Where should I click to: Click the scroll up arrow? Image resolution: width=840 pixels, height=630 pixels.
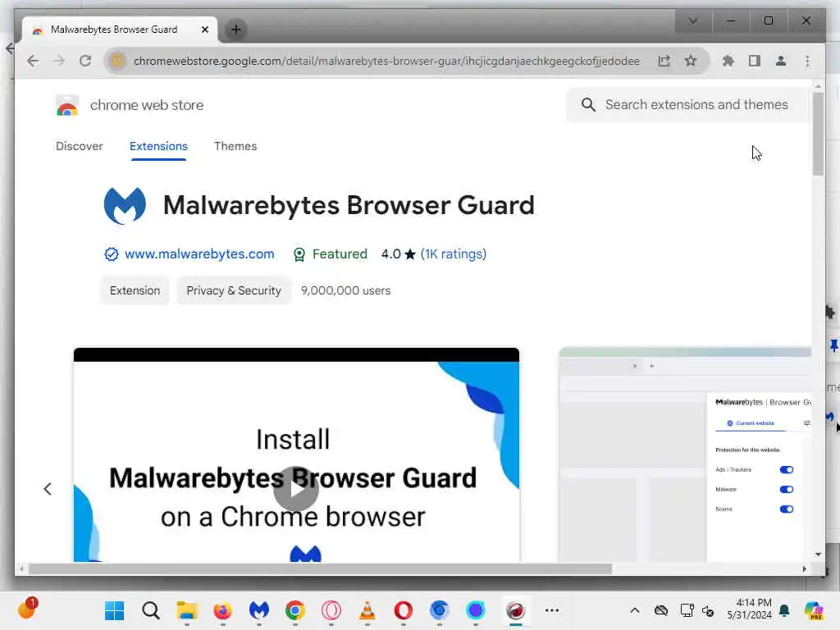[x=818, y=85]
